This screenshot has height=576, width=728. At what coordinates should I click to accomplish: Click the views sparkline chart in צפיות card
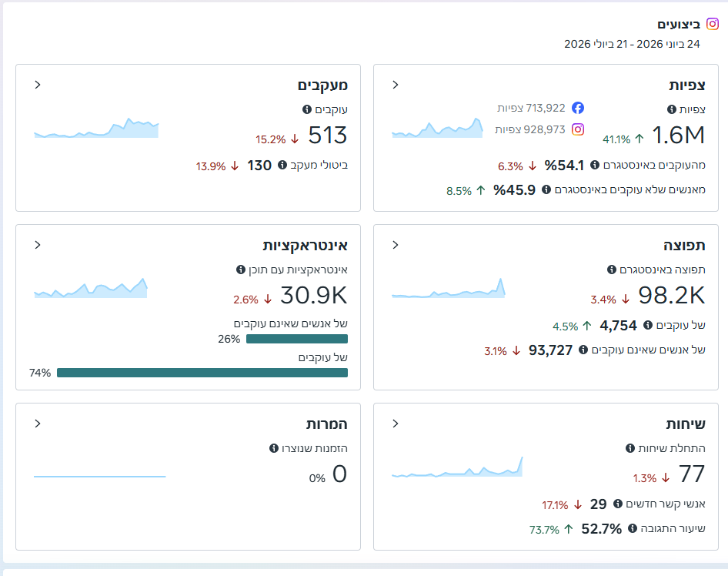pos(437,128)
